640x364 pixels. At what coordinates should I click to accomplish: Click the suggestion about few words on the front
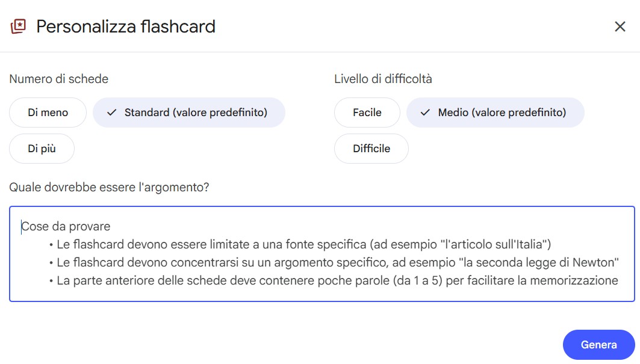[x=337, y=280]
